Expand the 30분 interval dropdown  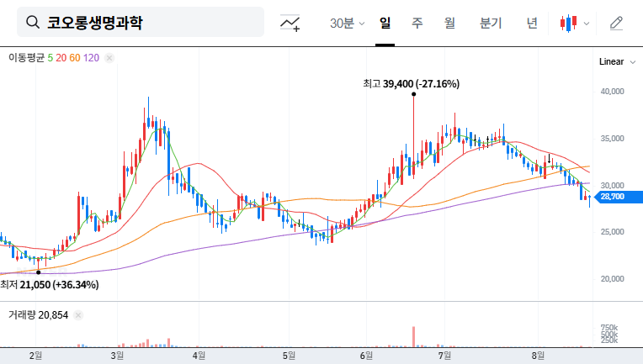(347, 24)
